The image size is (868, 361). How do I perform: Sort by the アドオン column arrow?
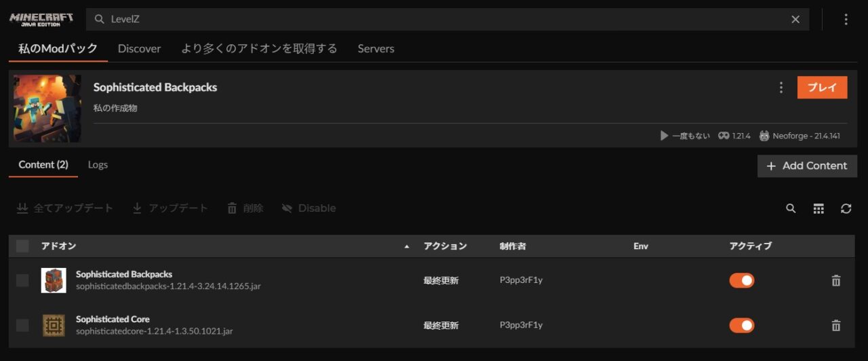click(x=407, y=246)
